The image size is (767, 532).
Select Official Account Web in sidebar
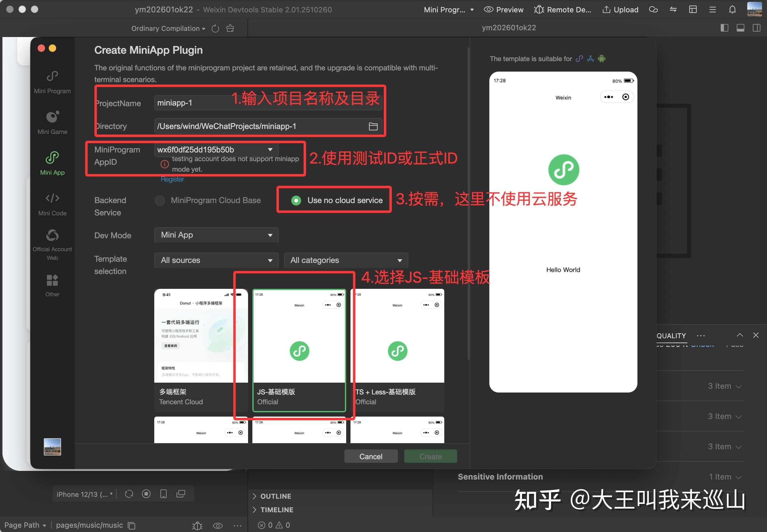[52, 245]
